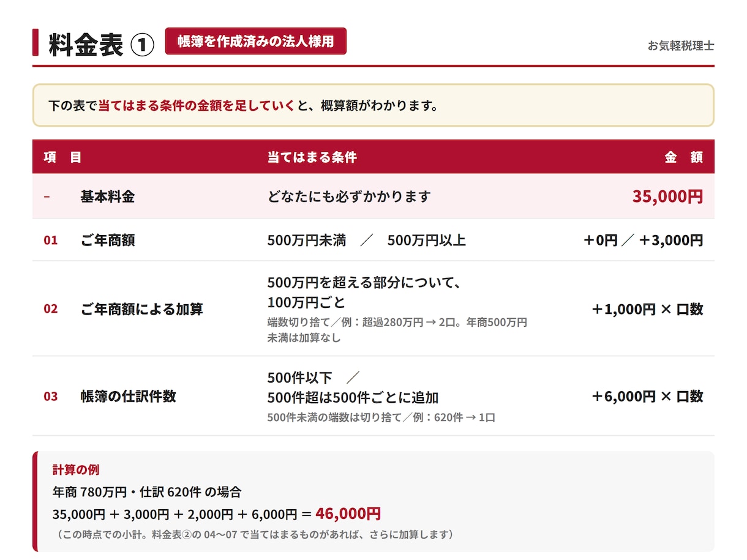Click the 当てはまる条件 column header
Image resolution: width=747 pixels, height=560 pixels.
tap(312, 157)
